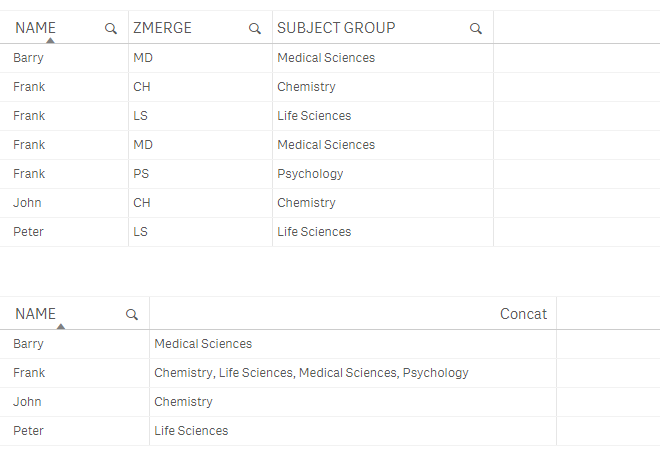The width and height of the screenshot is (660, 473).
Task: Select Psychology subject group cell
Action: (310, 174)
